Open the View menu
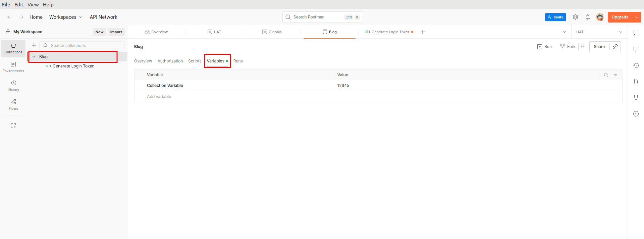Image resolution: width=644 pixels, height=239 pixels. [33, 5]
